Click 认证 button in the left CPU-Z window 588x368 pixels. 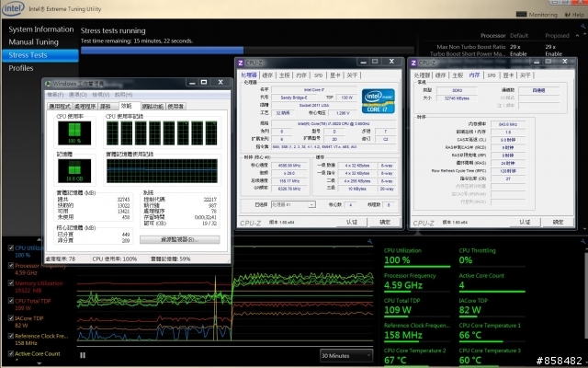pos(352,222)
